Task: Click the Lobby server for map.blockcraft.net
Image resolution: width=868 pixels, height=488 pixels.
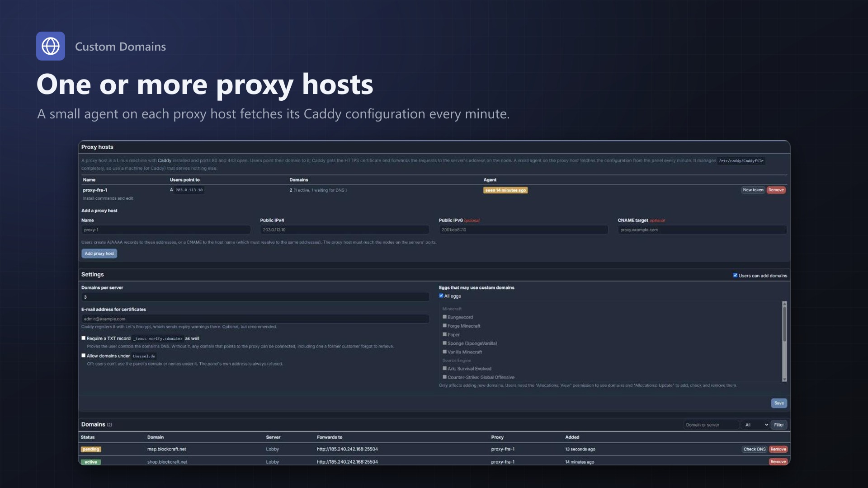Action: [273, 449]
